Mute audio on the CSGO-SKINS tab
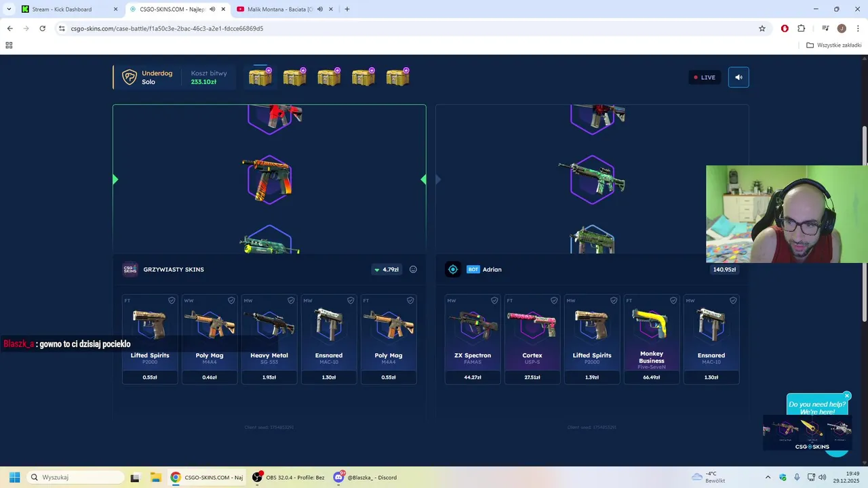 [212, 9]
